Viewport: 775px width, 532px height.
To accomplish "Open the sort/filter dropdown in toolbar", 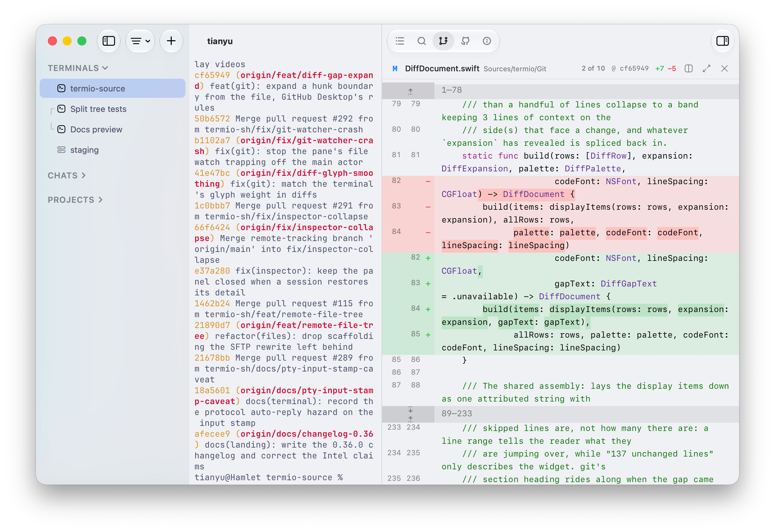I will (140, 41).
